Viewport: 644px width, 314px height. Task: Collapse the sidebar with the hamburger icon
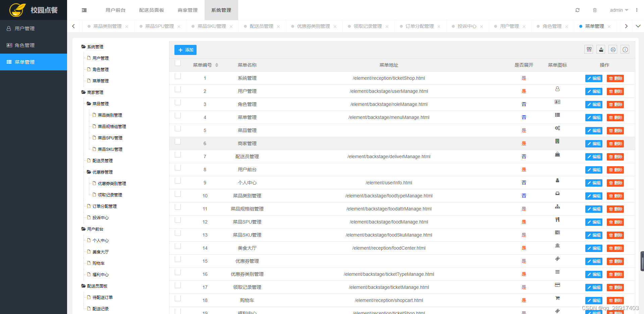click(x=84, y=10)
